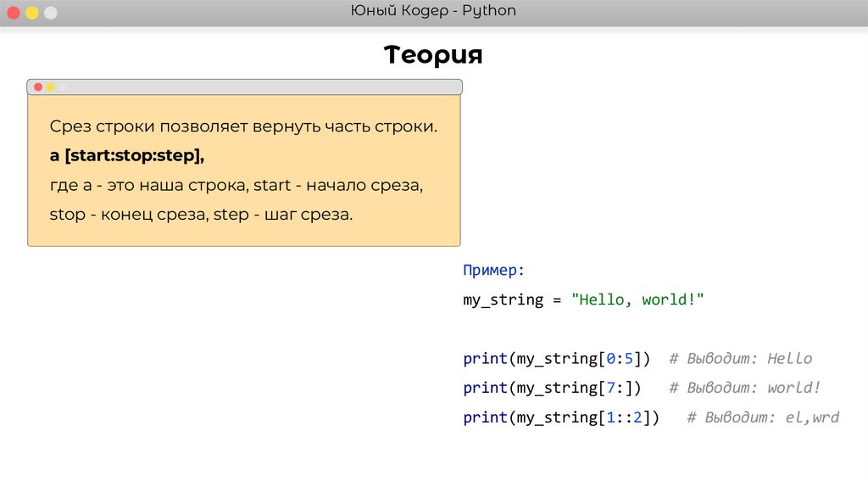This screenshot has height=487, width=868.
Task: Select the bold "a [start:stop:step]," syntax line
Action: pos(127,156)
